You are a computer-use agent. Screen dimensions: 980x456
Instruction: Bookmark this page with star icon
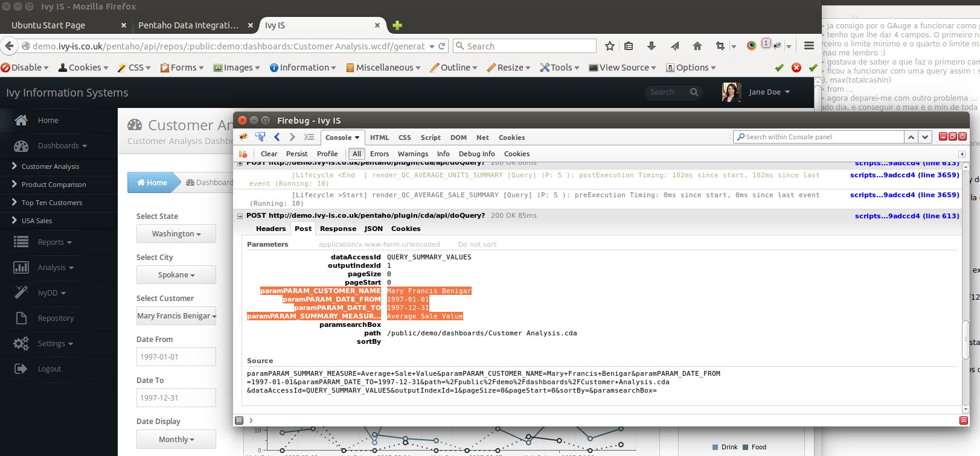(x=610, y=46)
